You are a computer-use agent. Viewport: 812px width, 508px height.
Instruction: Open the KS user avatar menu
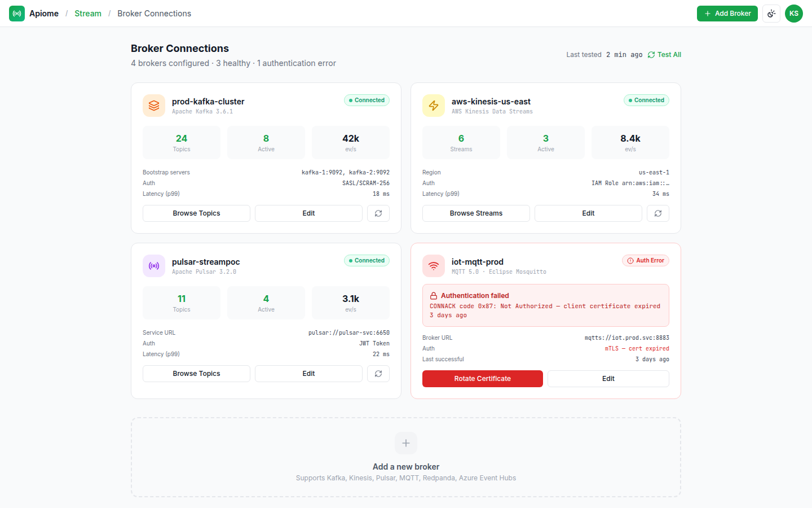(x=794, y=14)
